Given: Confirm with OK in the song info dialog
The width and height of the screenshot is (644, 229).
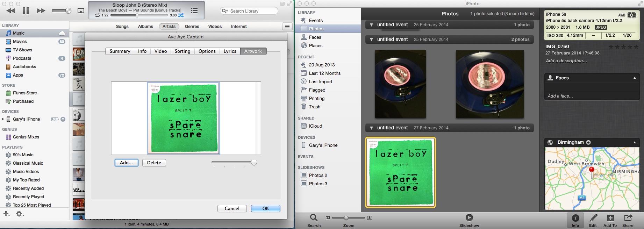Looking at the screenshot, I should tap(266, 209).
